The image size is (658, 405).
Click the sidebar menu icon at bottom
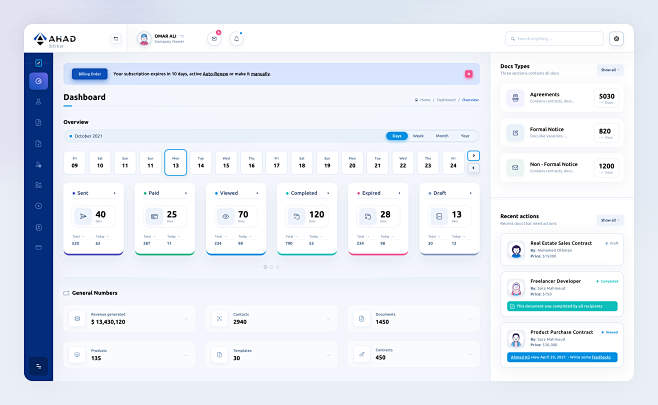tap(39, 366)
